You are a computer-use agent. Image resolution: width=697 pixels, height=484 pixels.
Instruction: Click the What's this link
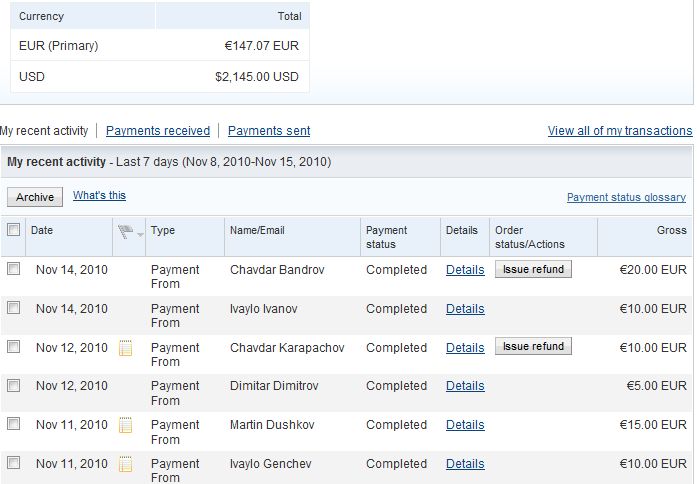click(99, 196)
